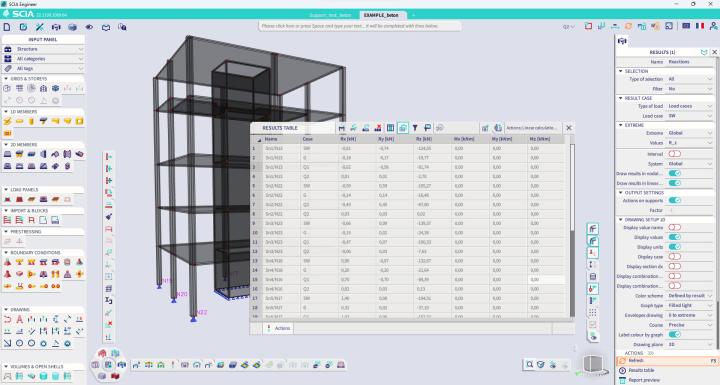Select the first 2D member plate tool
This screenshot has height=385, width=720.
[x=7, y=154]
